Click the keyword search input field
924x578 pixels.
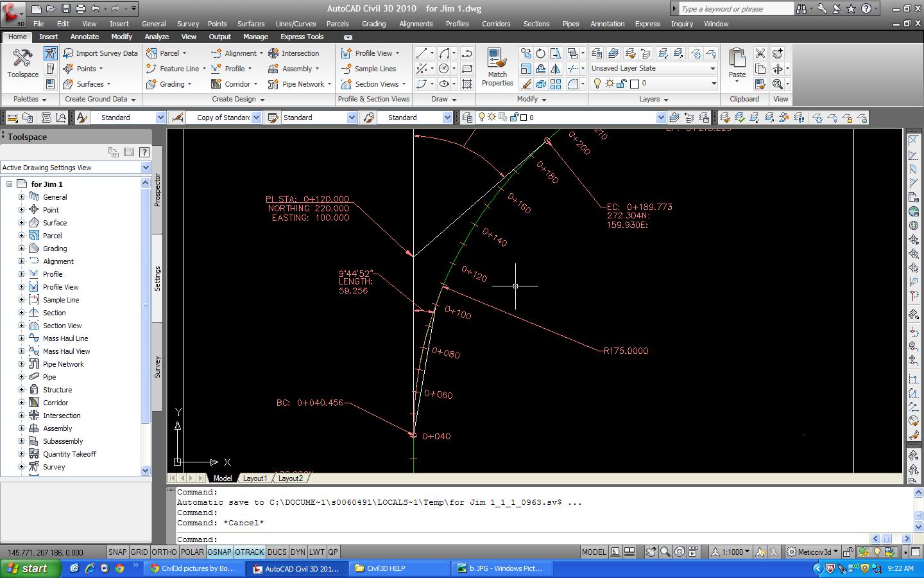coord(736,9)
